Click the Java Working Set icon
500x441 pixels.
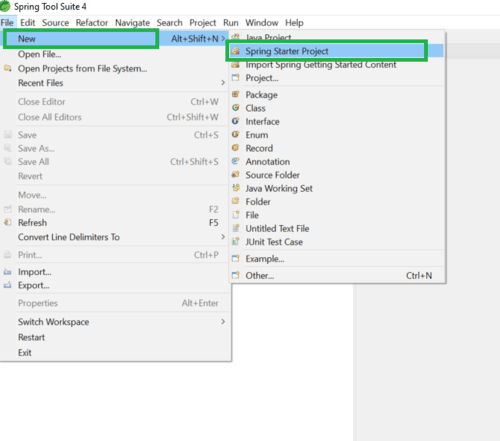pyautogui.click(x=236, y=188)
